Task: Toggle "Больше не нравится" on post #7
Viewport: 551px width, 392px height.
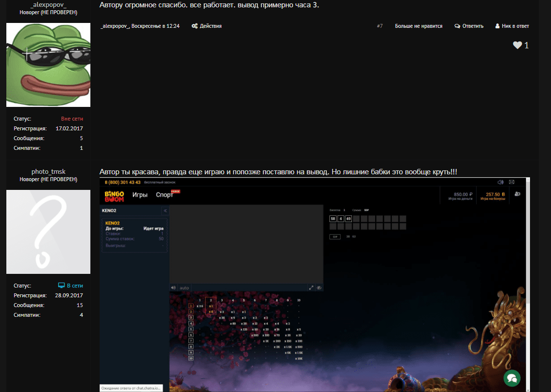Action: [418, 26]
